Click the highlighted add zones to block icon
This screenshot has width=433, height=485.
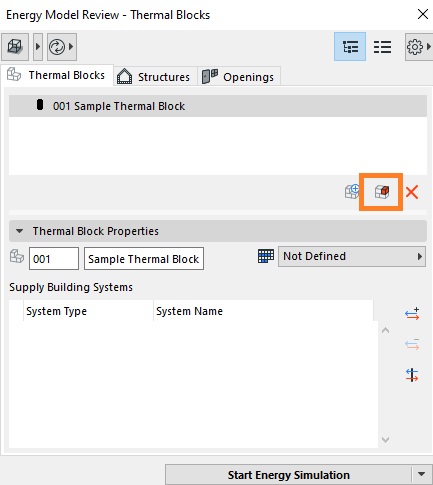(x=381, y=192)
